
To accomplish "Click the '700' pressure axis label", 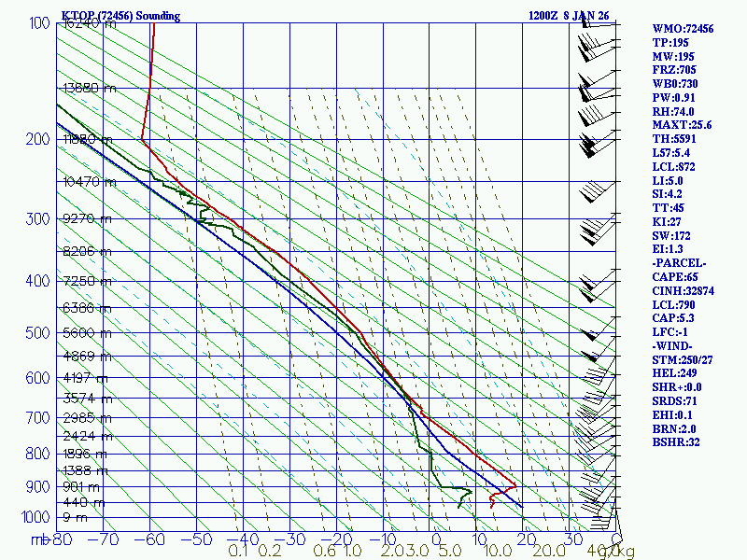I will coord(37,417).
